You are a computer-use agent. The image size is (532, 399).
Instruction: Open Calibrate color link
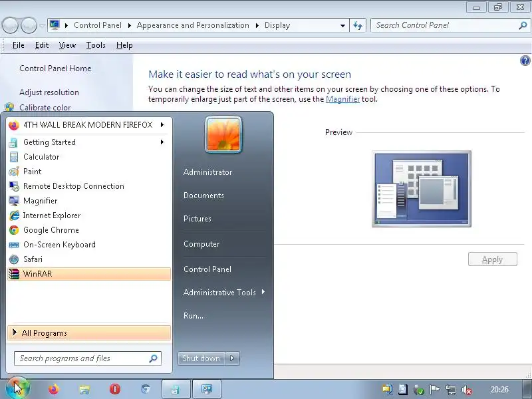[45, 108]
